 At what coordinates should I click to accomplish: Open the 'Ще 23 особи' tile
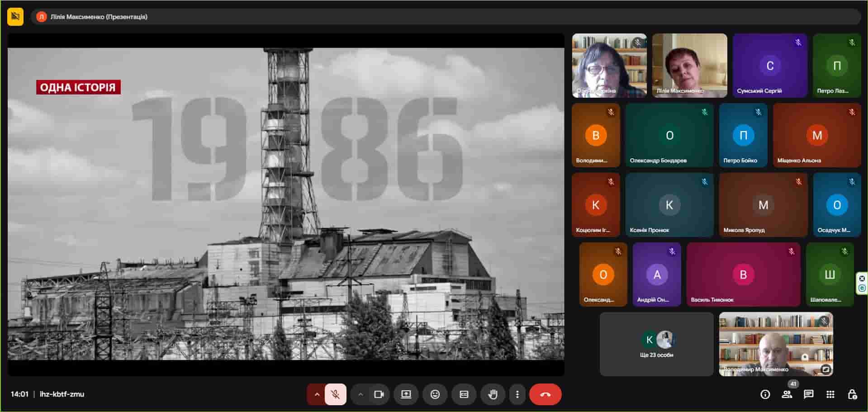(x=656, y=344)
